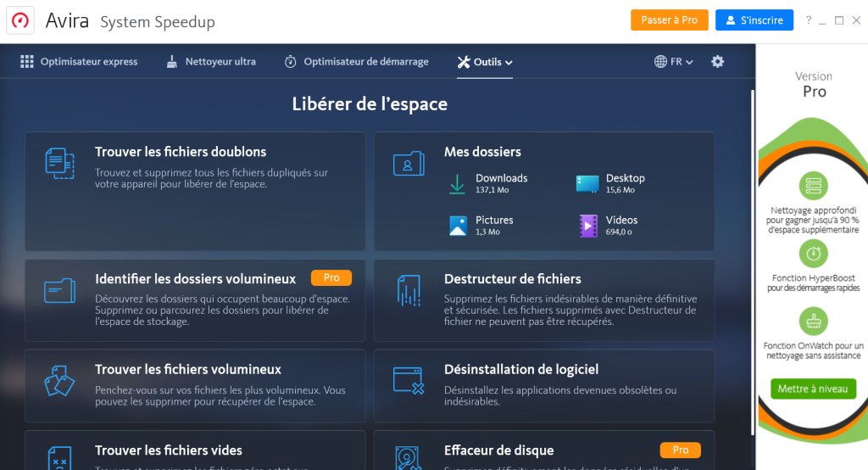Image resolution: width=868 pixels, height=470 pixels.
Task: Open the Pictures folder entry
Action: pyautogui.click(x=481, y=226)
